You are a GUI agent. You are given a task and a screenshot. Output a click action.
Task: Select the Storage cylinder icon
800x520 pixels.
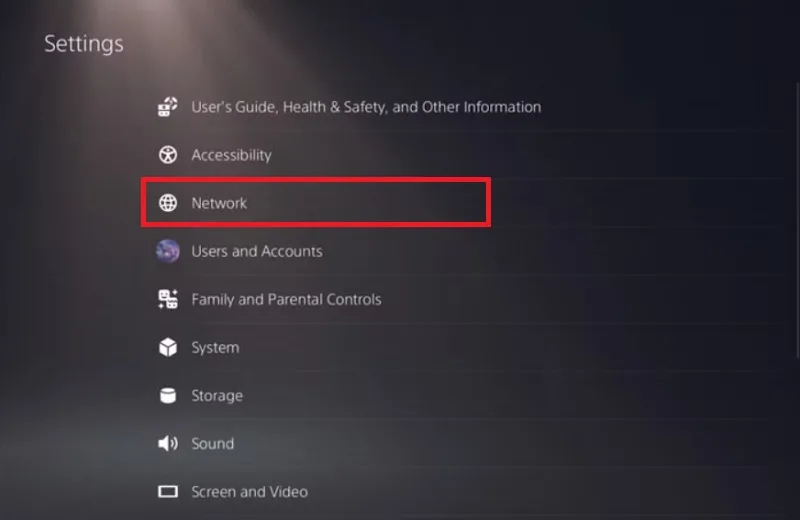pos(168,395)
